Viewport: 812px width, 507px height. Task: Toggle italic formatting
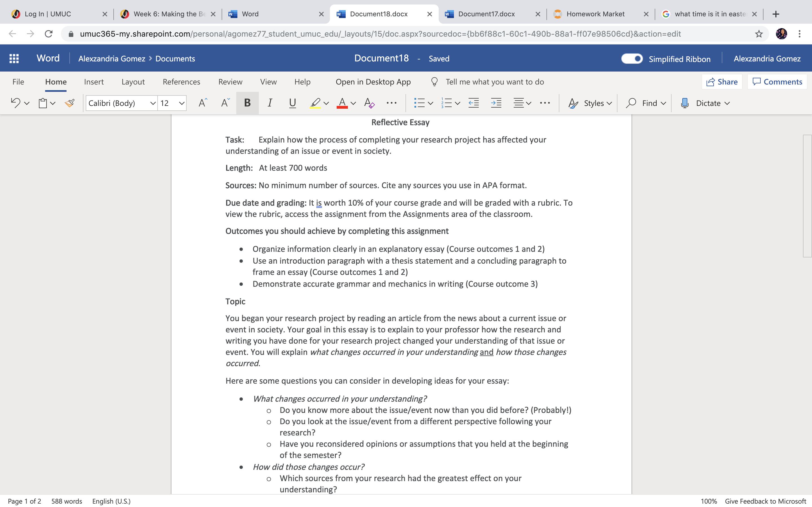270,103
